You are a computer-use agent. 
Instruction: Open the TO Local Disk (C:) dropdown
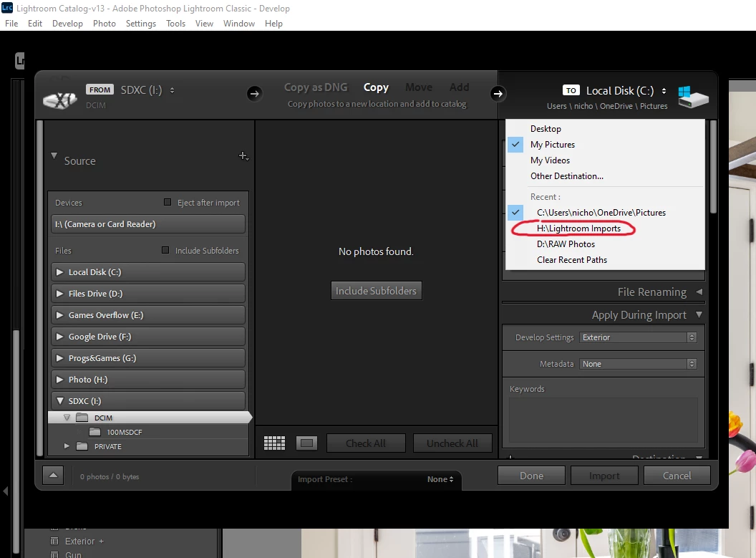tap(626, 91)
